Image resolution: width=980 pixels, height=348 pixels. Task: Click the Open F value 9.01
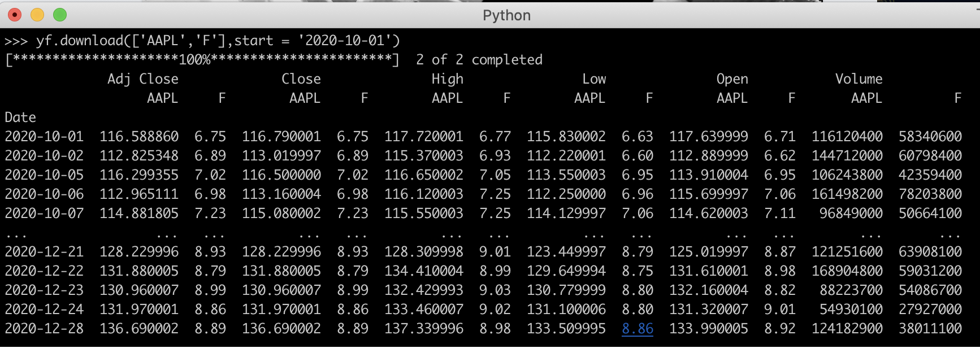(x=780, y=310)
